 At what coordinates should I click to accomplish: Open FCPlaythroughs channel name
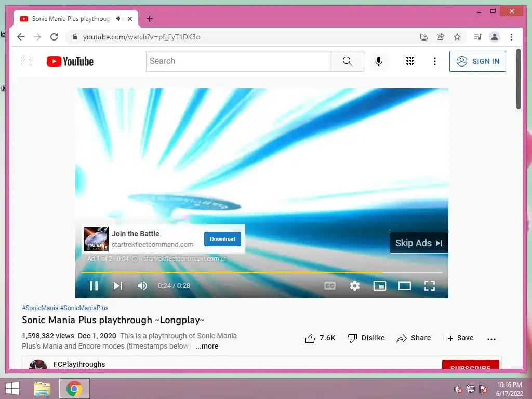click(x=79, y=364)
